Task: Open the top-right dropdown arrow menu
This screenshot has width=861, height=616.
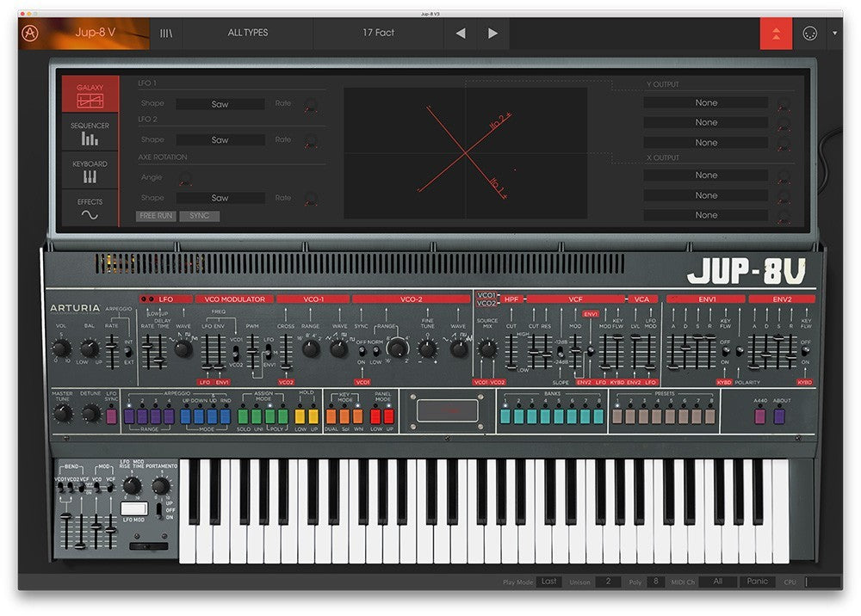Action: tap(834, 34)
